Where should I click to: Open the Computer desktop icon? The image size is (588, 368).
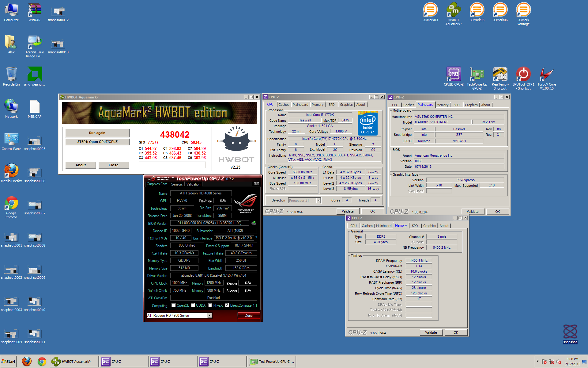click(11, 12)
